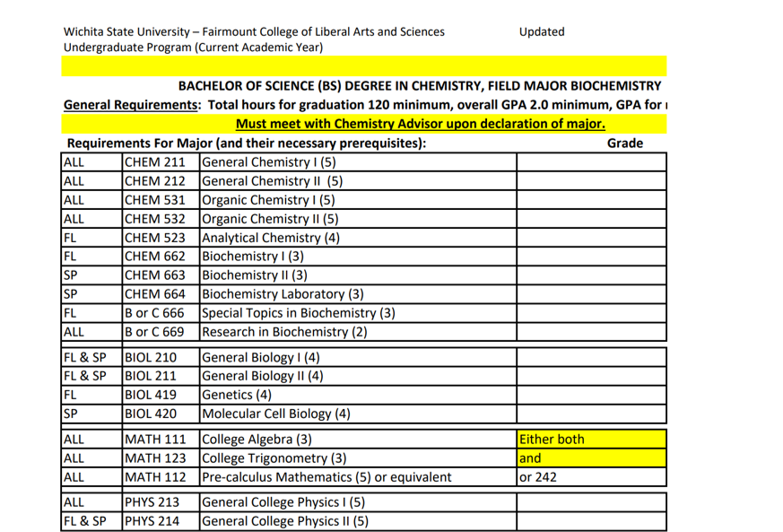Screen dimensions: 783x532
Task: Click the Grade column header
Action: point(625,144)
